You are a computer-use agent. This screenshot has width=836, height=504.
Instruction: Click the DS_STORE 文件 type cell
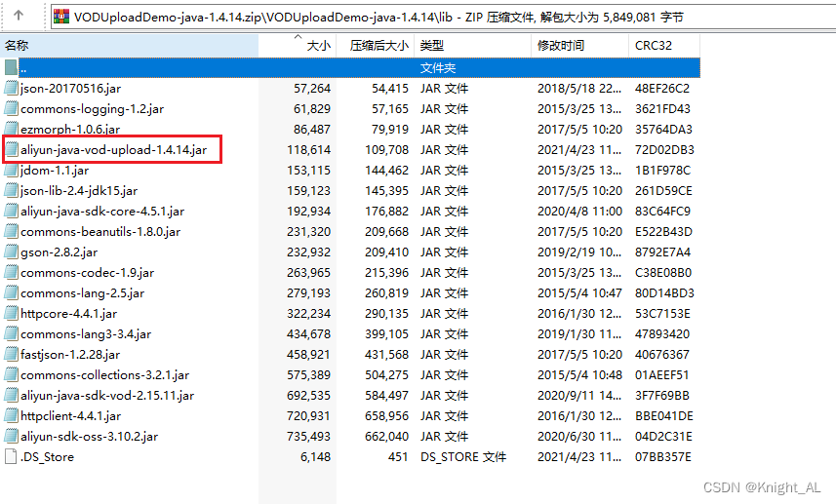click(462, 457)
